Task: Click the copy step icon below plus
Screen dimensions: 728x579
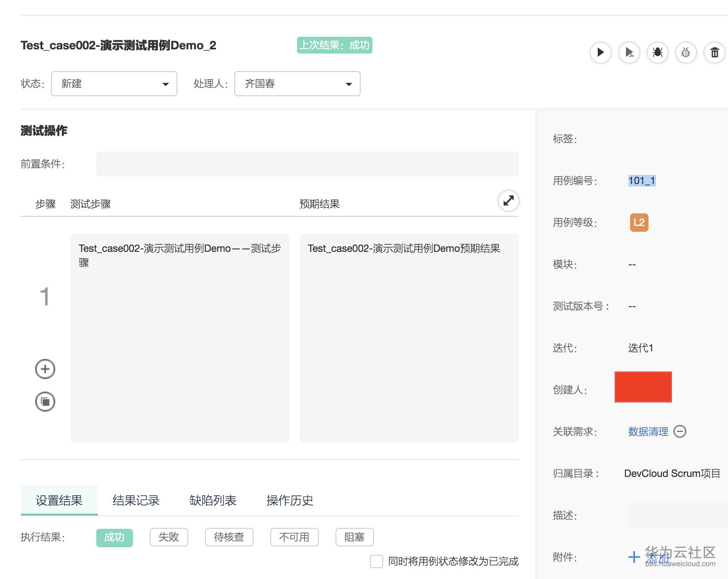Action: click(45, 402)
